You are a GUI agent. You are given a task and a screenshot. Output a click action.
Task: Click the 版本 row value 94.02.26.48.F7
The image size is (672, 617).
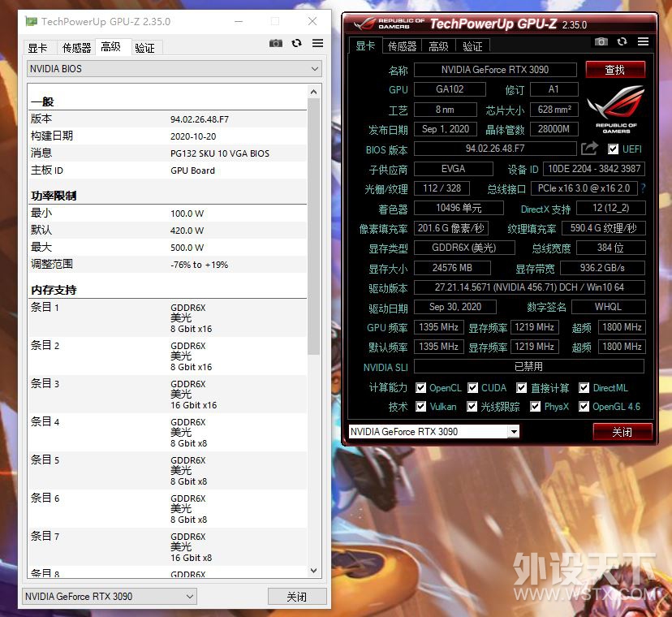tap(200, 119)
